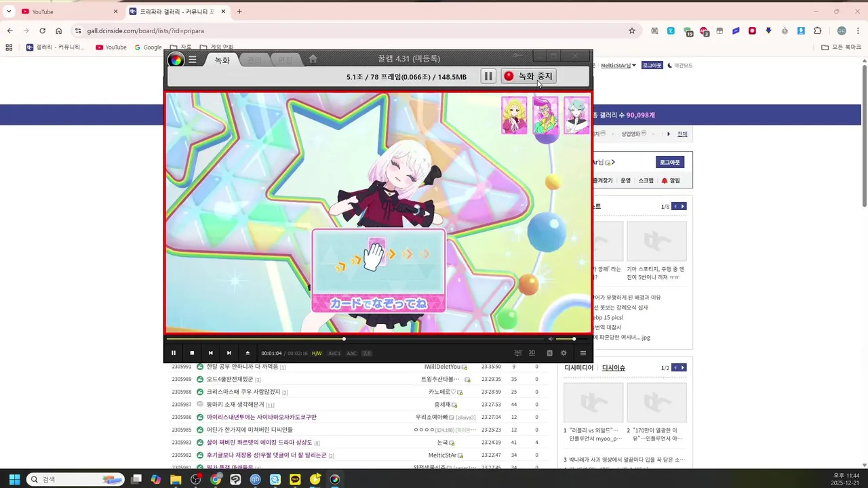Stop playback in the media player

pyautogui.click(x=192, y=353)
